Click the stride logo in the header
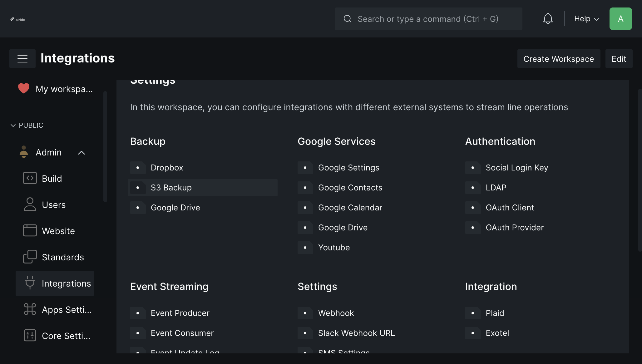 [x=17, y=19]
